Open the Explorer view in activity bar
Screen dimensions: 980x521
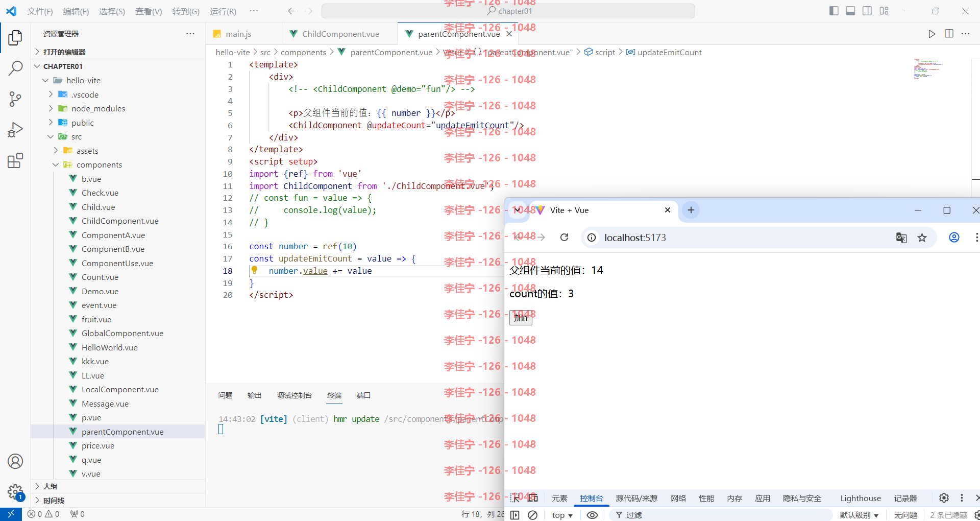pyautogui.click(x=15, y=37)
